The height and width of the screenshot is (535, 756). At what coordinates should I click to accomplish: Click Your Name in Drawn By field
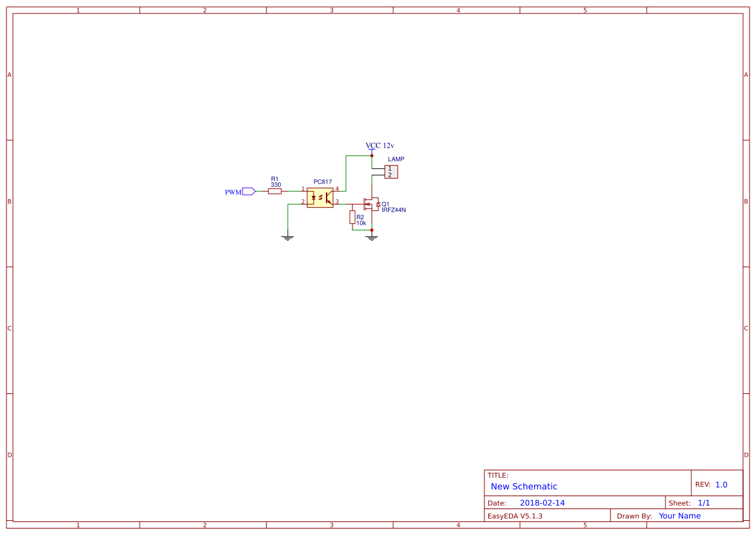[679, 516]
